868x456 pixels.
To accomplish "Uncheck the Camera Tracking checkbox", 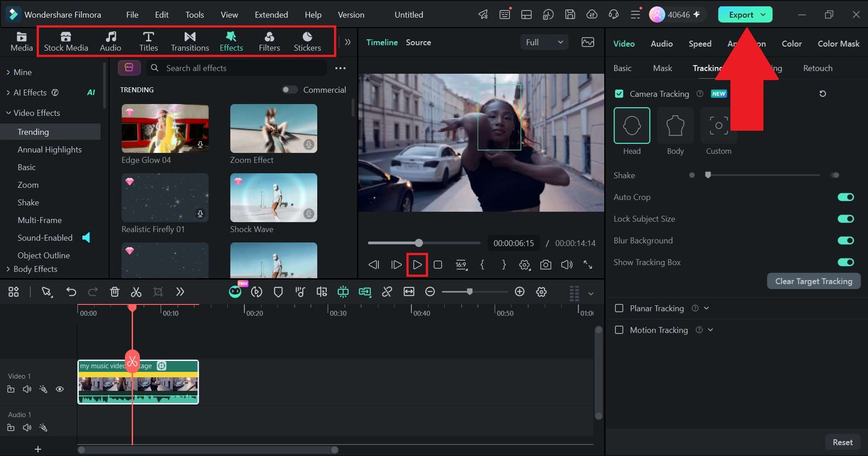I will [619, 94].
